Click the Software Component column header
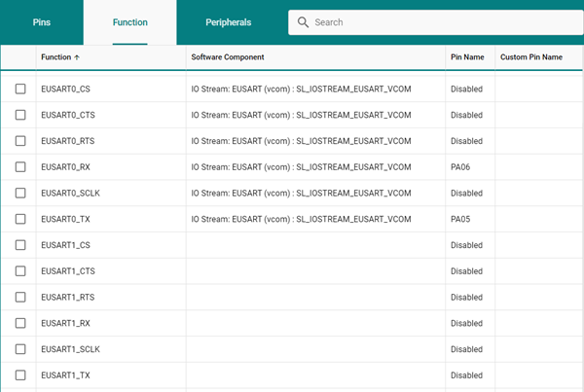 pos(228,57)
